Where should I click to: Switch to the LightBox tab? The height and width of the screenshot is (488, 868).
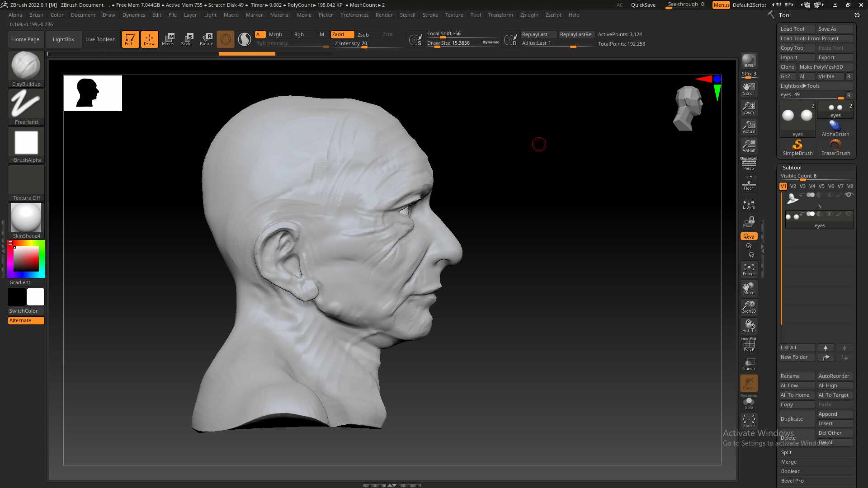coord(64,39)
